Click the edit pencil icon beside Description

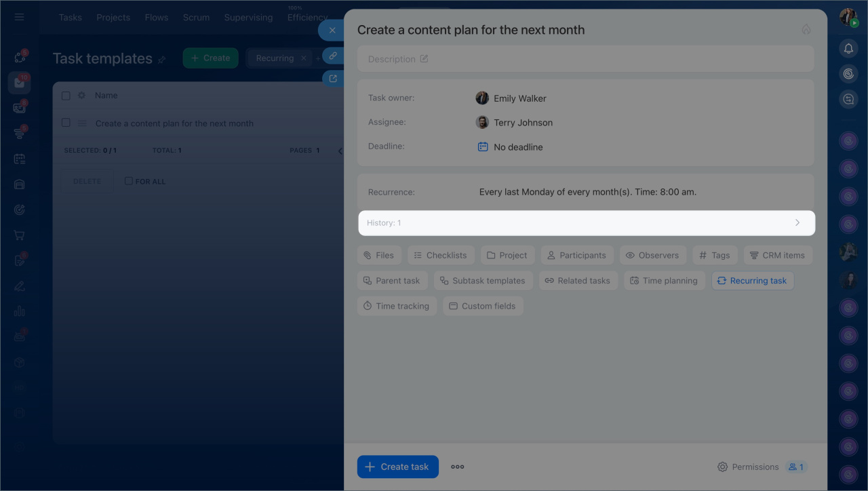[x=424, y=59]
